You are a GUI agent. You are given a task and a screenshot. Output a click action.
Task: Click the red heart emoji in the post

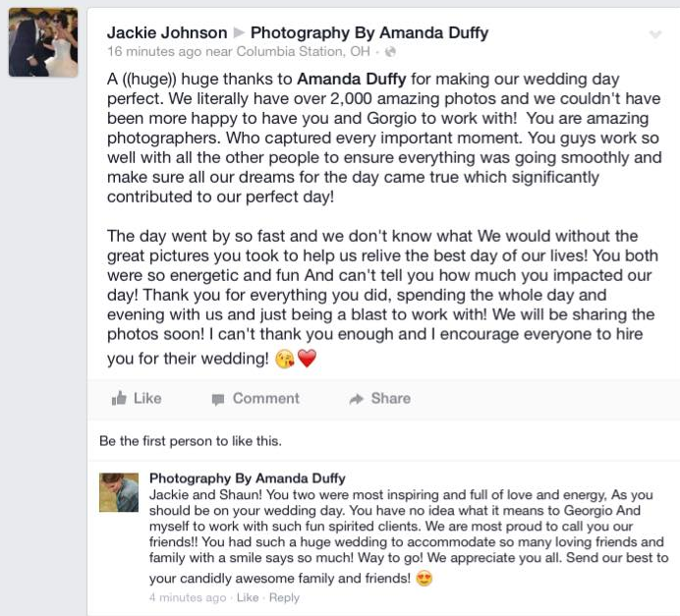pos(307,360)
